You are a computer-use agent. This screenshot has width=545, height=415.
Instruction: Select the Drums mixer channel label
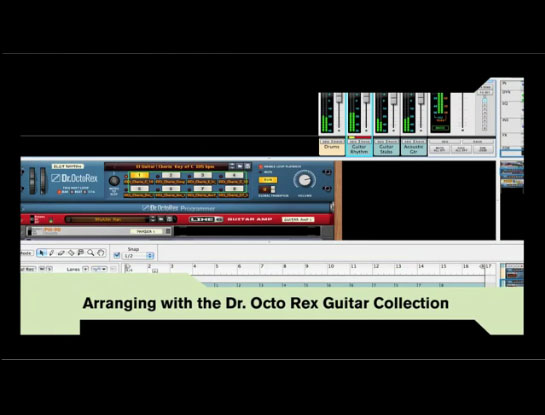tap(332, 149)
